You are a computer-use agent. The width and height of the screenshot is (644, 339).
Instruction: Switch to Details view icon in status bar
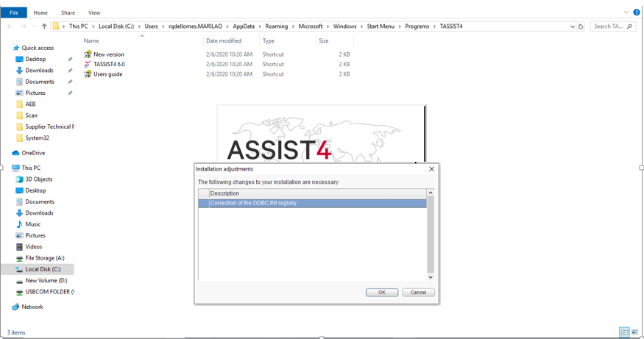(624, 332)
